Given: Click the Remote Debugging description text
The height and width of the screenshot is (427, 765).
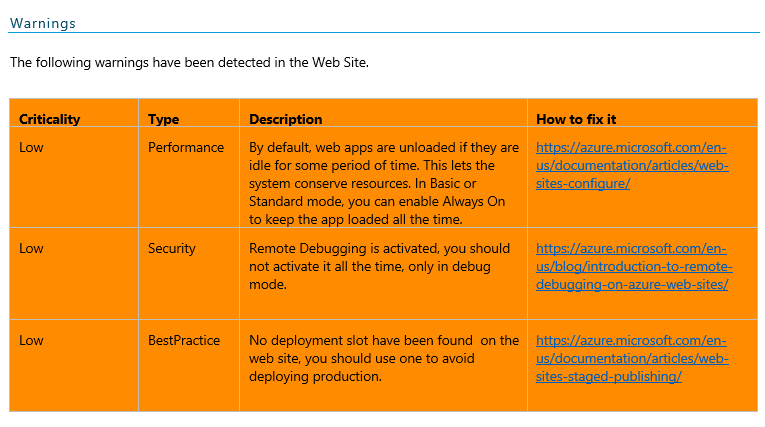Looking at the screenshot, I should (379, 266).
